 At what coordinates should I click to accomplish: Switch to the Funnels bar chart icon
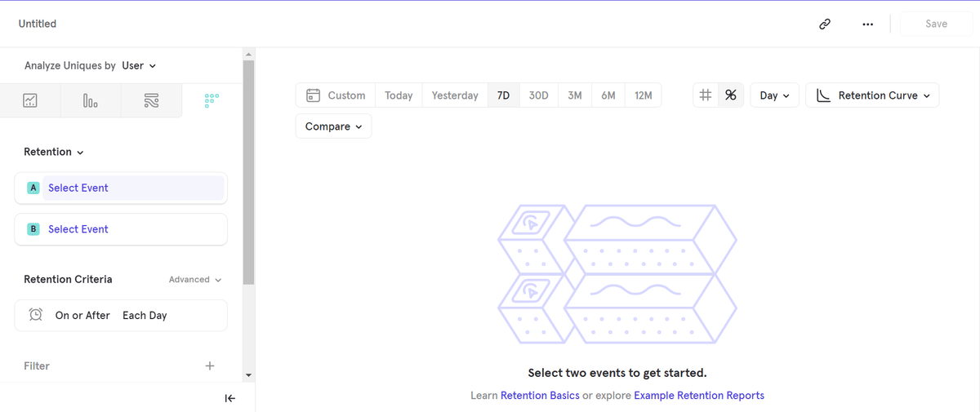[x=91, y=100]
